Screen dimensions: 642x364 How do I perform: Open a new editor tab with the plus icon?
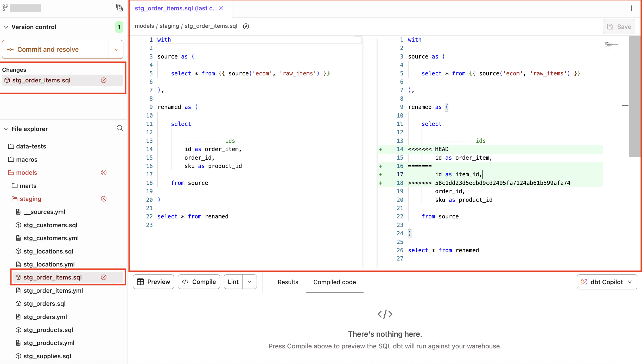click(x=631, y=8)
